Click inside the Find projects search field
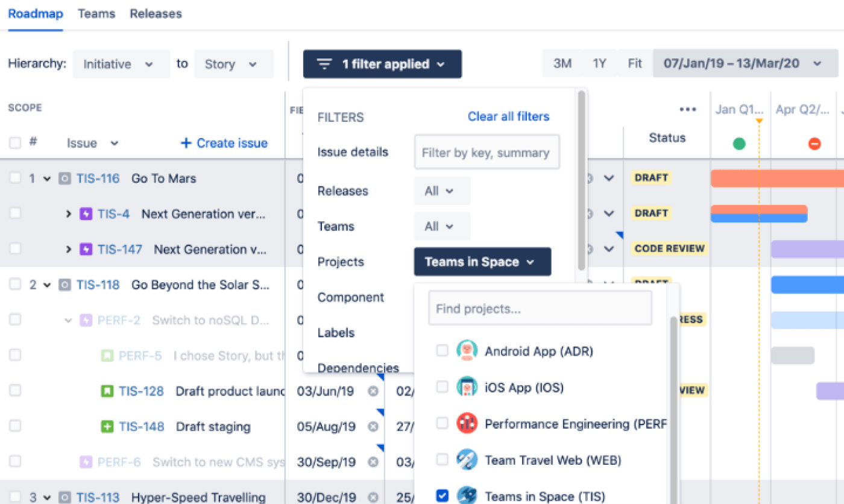 540,308
